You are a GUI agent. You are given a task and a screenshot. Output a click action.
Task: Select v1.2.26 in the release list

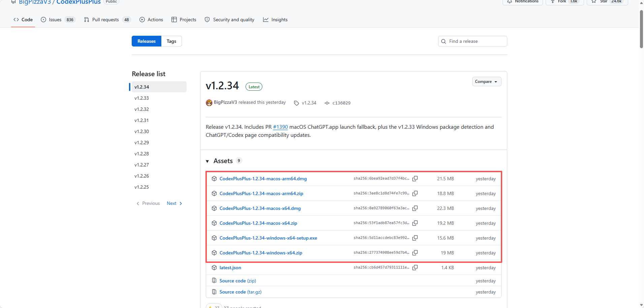click(159, 176)
